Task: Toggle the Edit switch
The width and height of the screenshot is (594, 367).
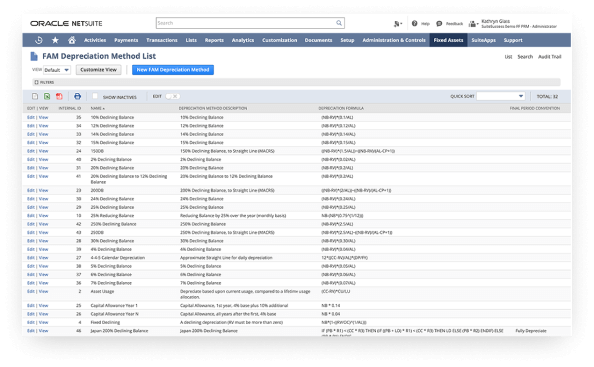Action: click(172, 97)
